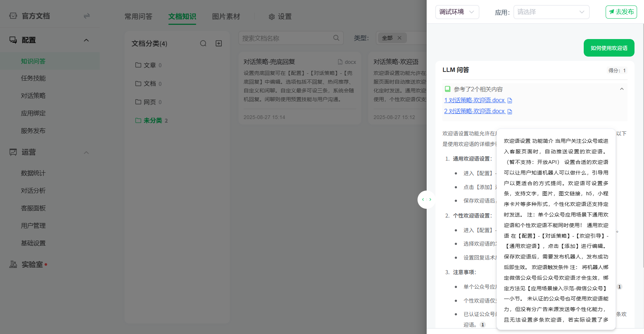This screenshot has height=334, width=644.
Task: Click the switch icon beside 官方文档
Action: coord(87,16)
